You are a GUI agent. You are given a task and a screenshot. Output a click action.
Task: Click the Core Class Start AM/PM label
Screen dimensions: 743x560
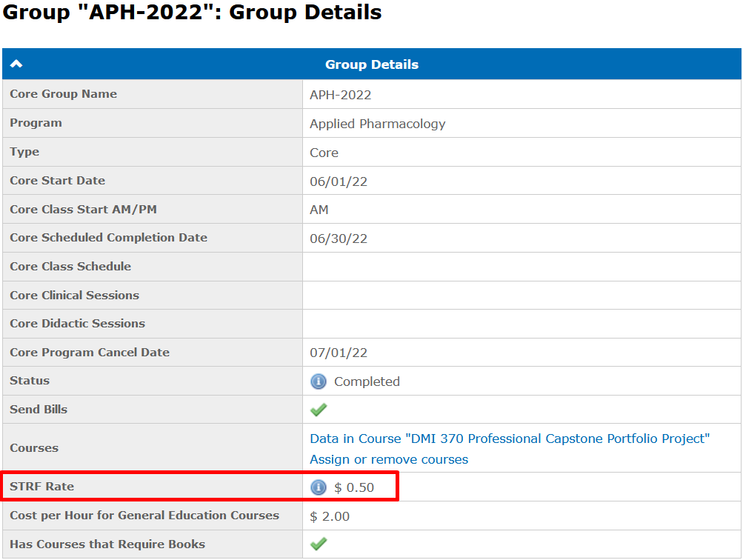pos(84,209)
